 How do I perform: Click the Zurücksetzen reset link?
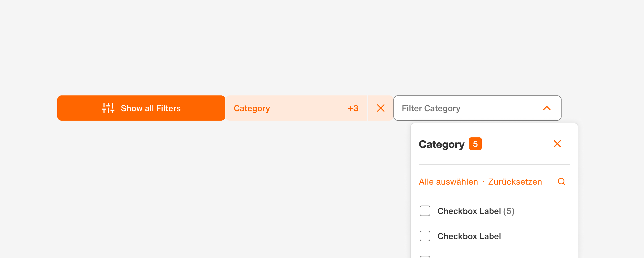(x=515, y=182)
